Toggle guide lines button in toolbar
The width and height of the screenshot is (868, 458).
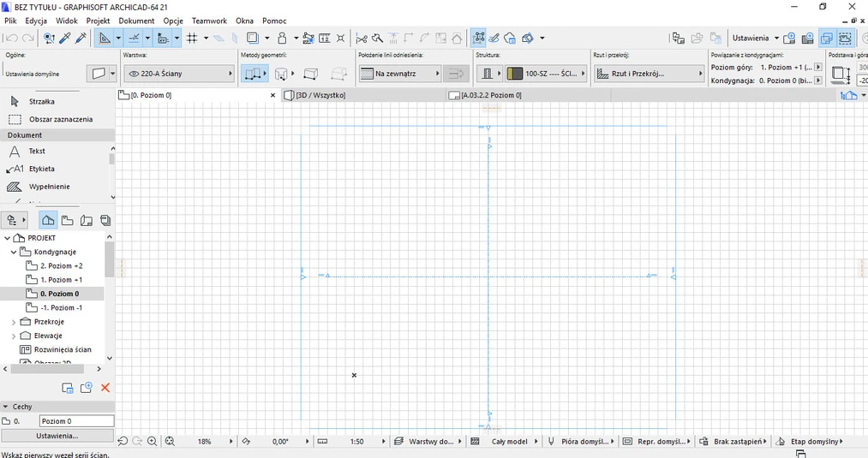(134, 38)
